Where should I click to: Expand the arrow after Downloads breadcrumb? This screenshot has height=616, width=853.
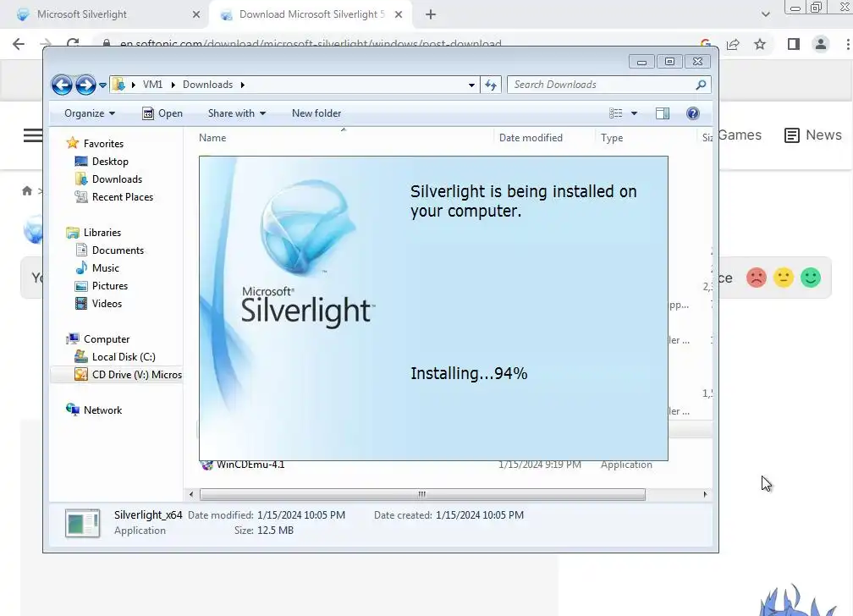[x=243, y=85]
